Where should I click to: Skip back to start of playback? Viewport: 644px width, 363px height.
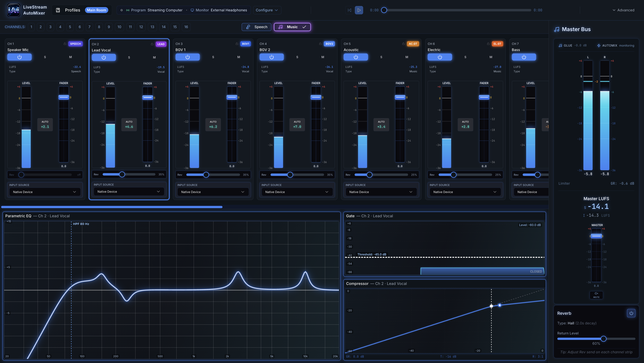[350, 10]
